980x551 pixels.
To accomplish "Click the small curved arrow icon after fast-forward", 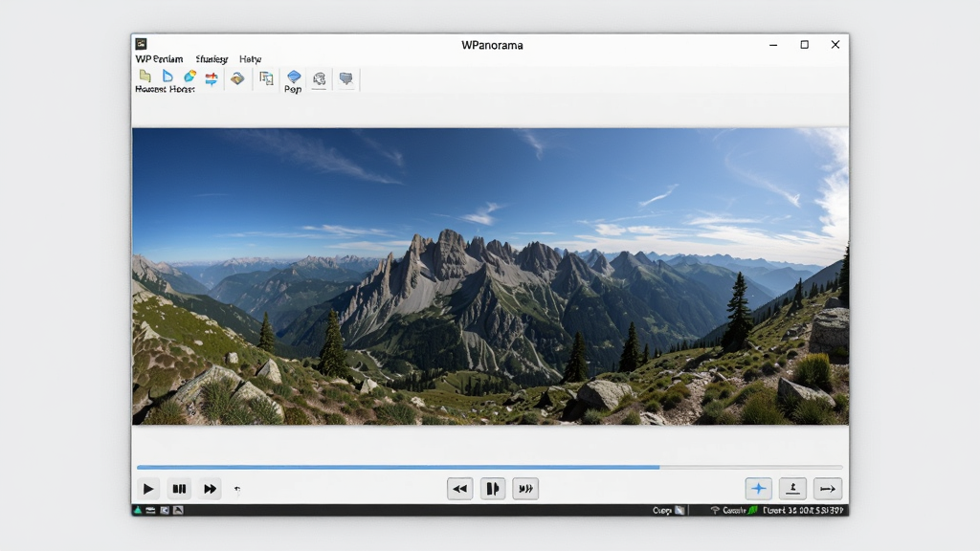I will click(237, 490).
